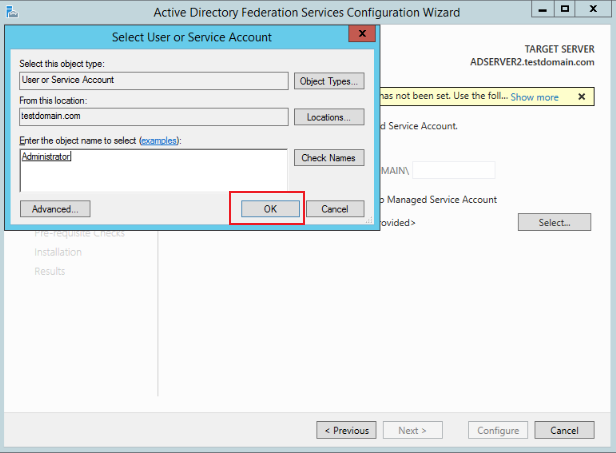Select Installation step in wizard sidebar
Image resolution: width=616 pixels, height=453 pixels.
(x=58, y=252)
